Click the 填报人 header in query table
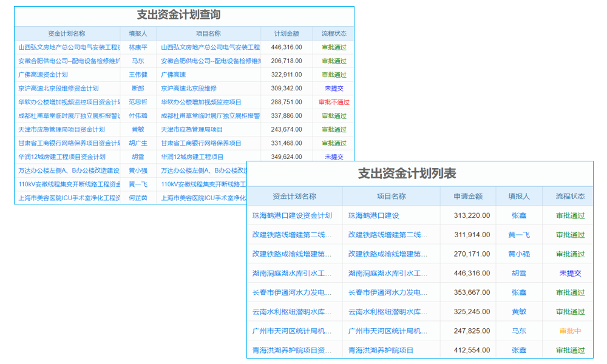Viewport: 607px width, 364px height. (x=138, y=33)
